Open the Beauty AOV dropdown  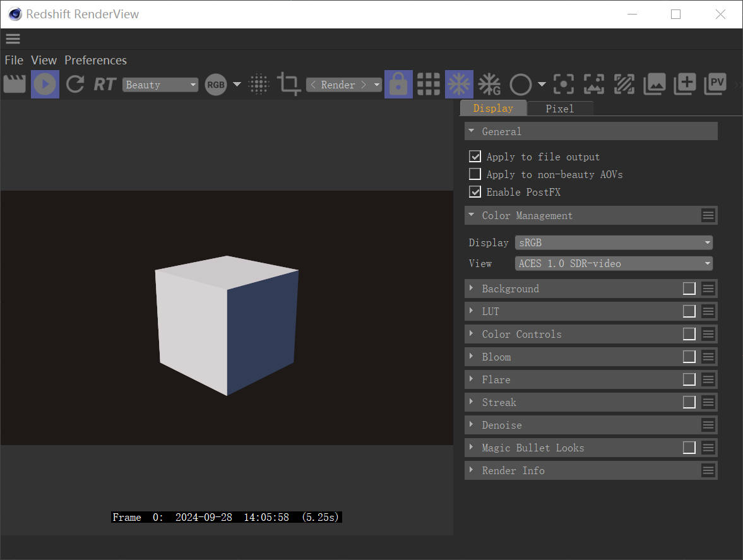[160, 84]
